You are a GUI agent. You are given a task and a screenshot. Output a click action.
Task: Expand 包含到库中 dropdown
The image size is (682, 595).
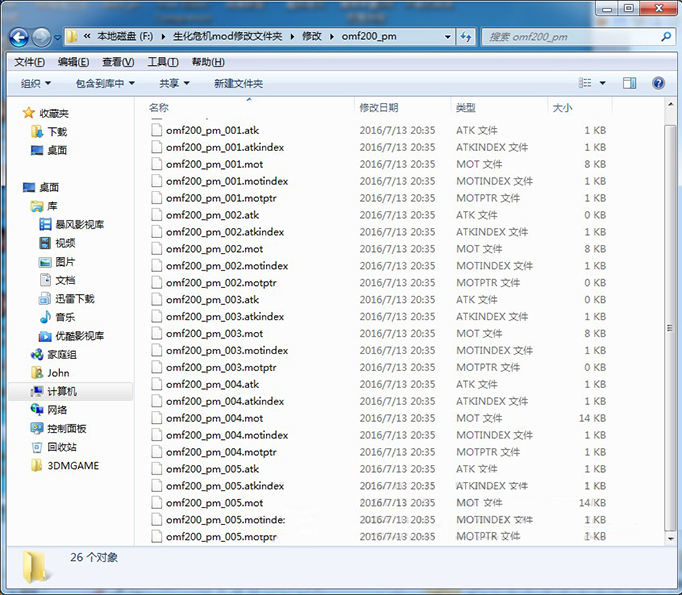click(x=105, y=83)
